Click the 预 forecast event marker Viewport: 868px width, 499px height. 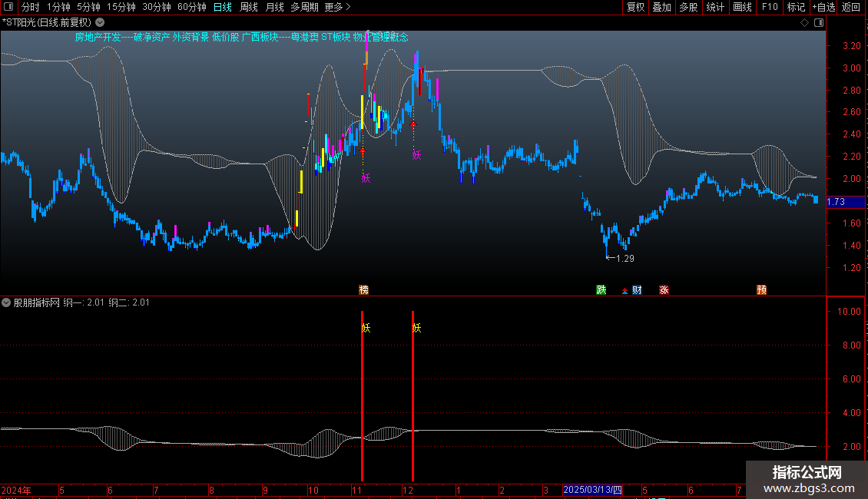pos(762,290)
